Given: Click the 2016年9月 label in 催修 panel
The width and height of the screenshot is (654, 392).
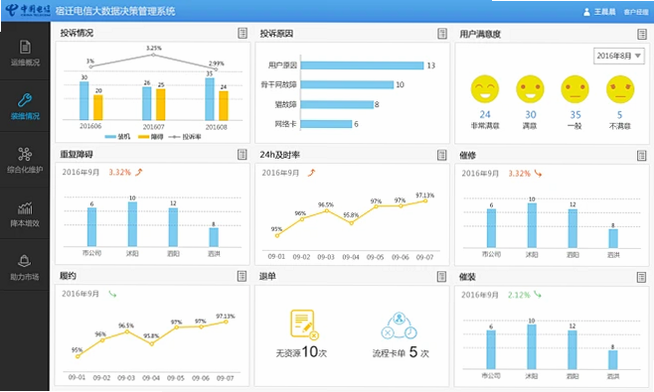Looking at the screenshot, I should tap(480, 173).
